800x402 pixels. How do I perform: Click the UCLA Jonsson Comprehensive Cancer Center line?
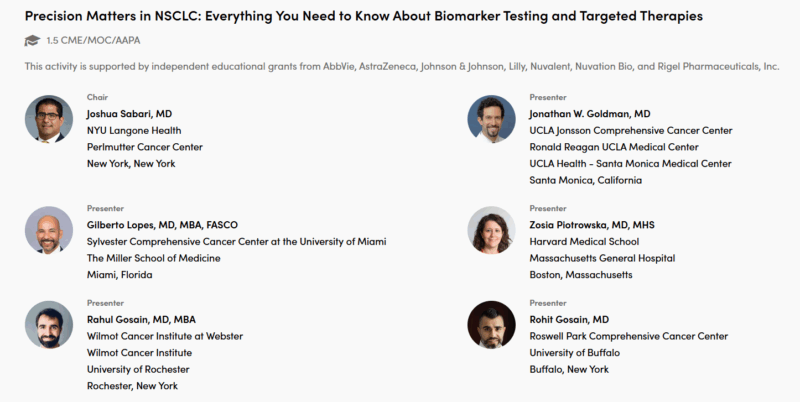click(x=631, y=131)
